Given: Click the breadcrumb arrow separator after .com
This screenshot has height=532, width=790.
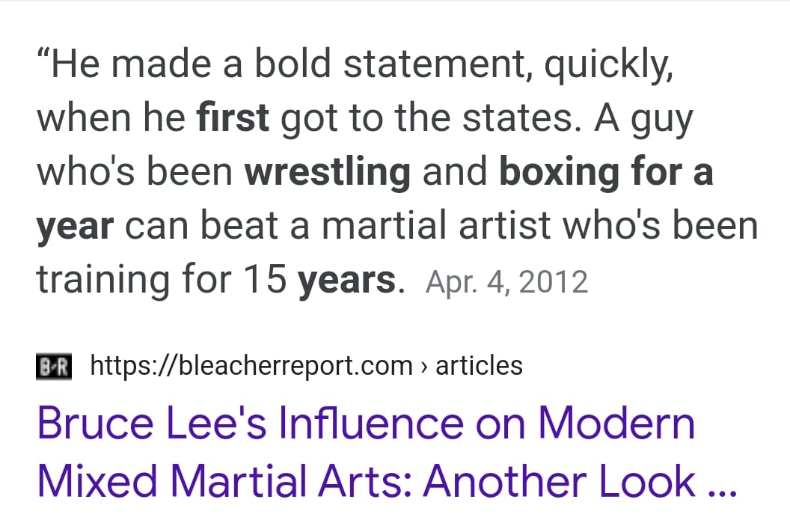Looking at the screenshot, I should (x=424, y=367).
